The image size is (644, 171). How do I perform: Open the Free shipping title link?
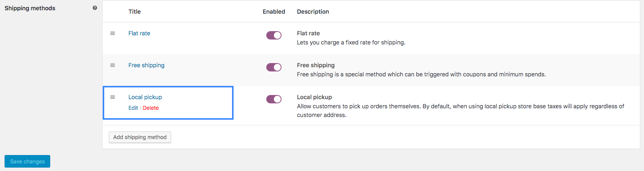[x=146, y=65]
